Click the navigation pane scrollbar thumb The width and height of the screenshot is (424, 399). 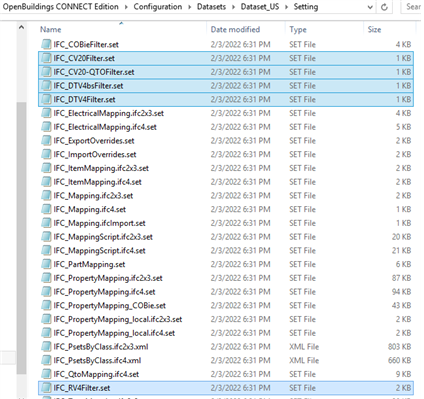pos(21,238)
